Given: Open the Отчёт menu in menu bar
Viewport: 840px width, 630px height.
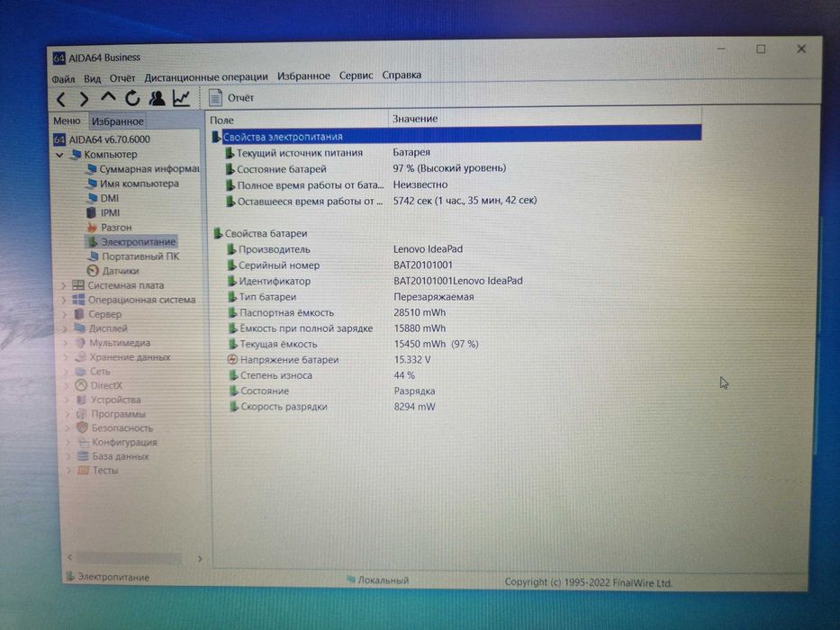Looking at the screenshot, I should 122,78.
